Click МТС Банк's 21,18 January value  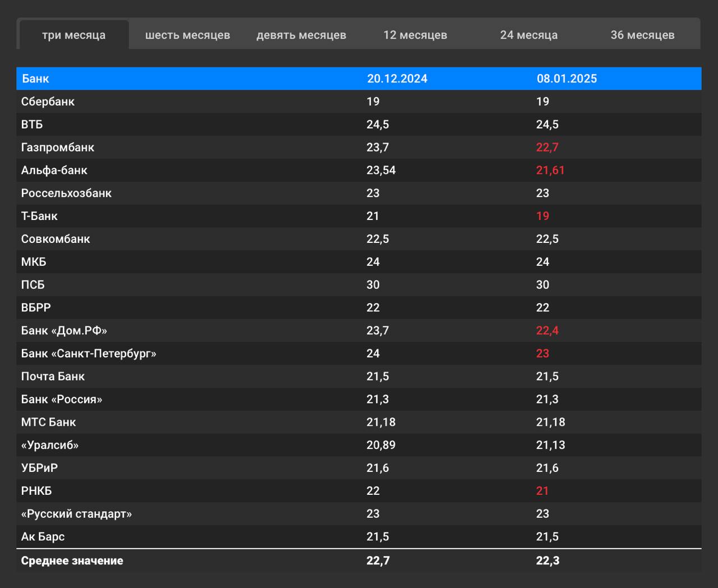pos(550,422)
